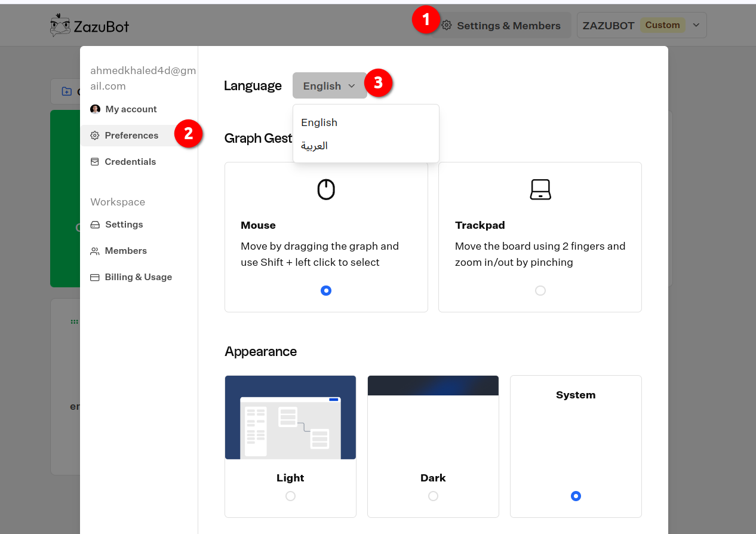Image resolution: width=756 pixels, height=534 pixels.
Task: Click the Mouse card title
Action: click(258, 225)
